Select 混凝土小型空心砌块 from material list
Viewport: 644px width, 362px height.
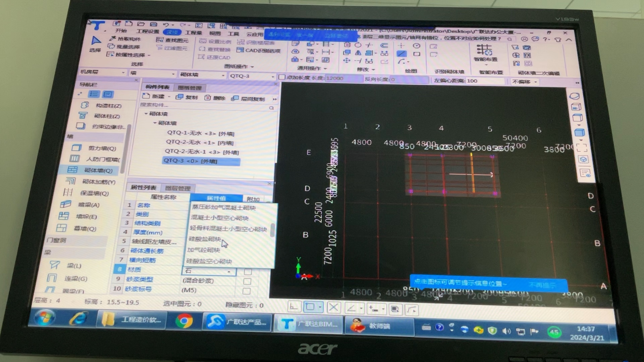click(220, 218)
